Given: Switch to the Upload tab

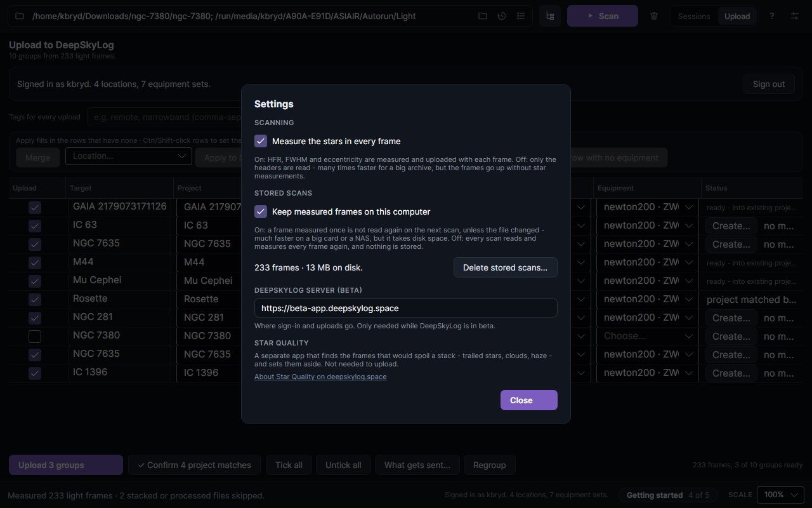Looking at the screenshot, I should click(x=737, y=17).
